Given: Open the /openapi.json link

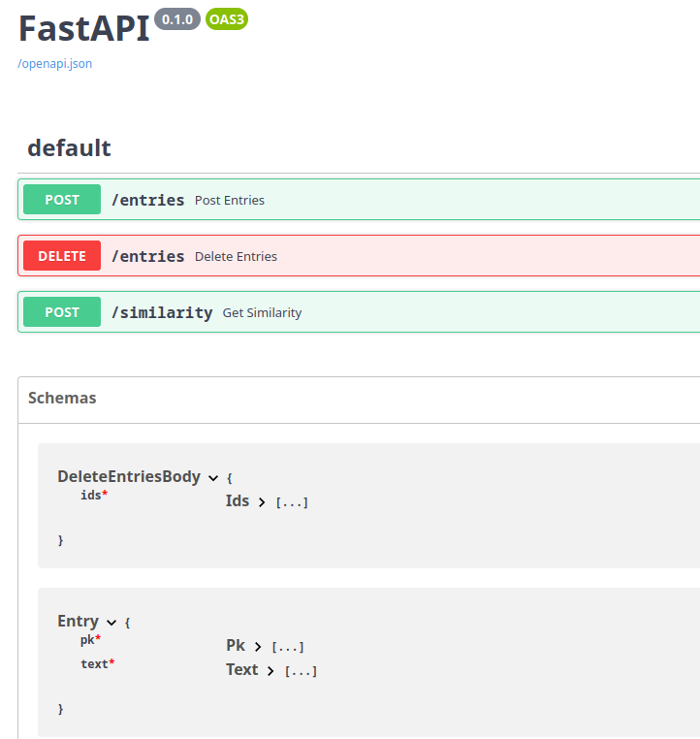Looking at the screenshot, I should [55, 64].
